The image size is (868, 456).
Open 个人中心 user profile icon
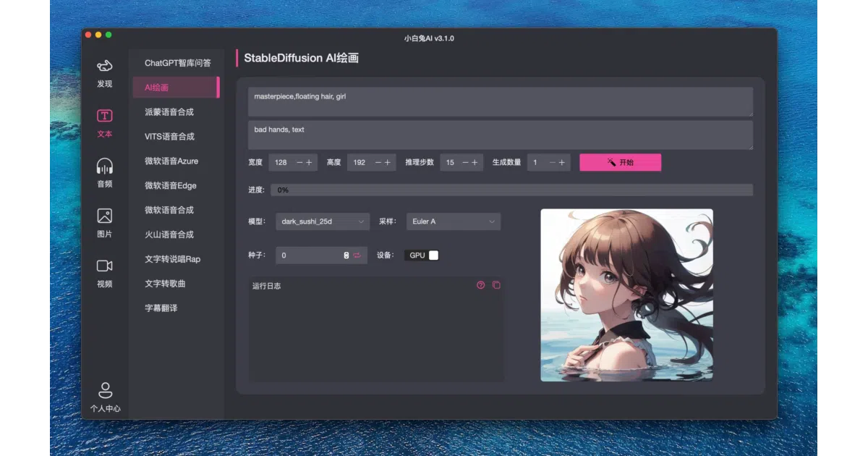106,397
